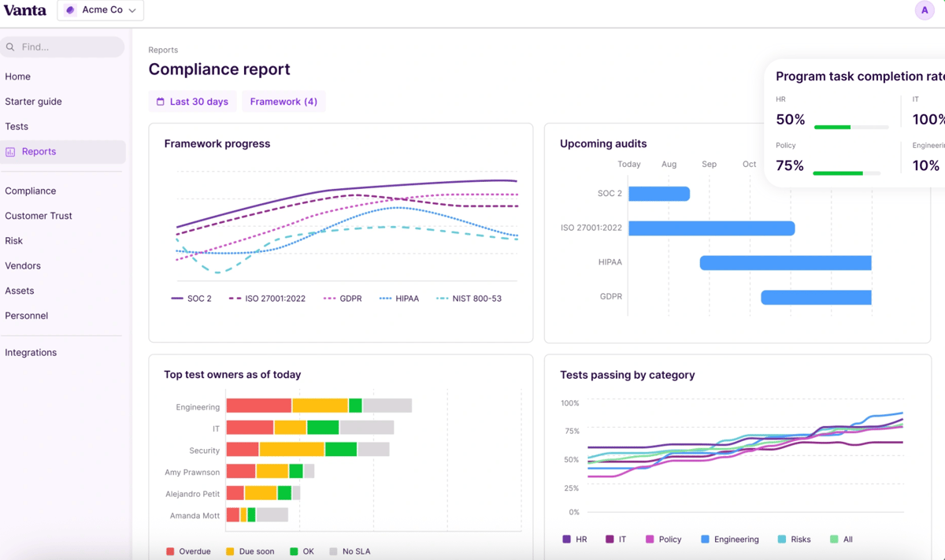Open Starter guide in the sidebar

pyautogui.click(x=33, y=102)
